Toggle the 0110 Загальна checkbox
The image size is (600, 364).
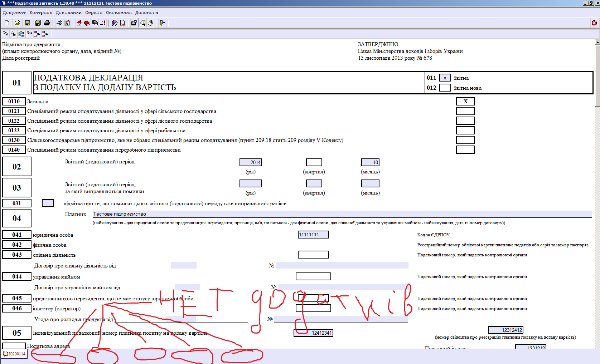point(465,101)
